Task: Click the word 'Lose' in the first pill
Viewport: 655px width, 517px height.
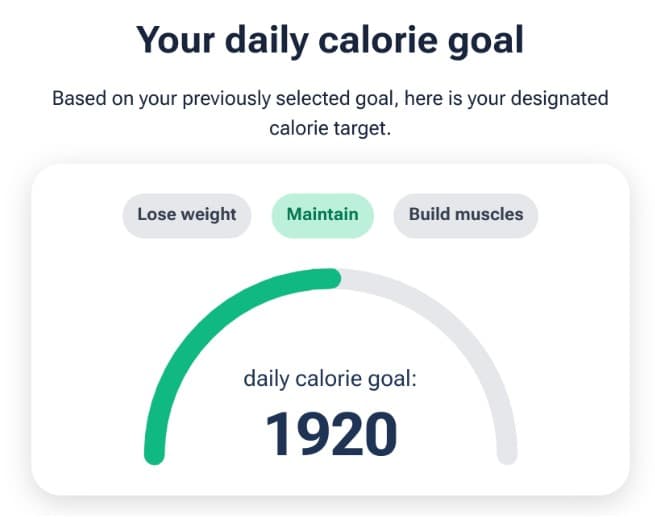Action: 156,214
